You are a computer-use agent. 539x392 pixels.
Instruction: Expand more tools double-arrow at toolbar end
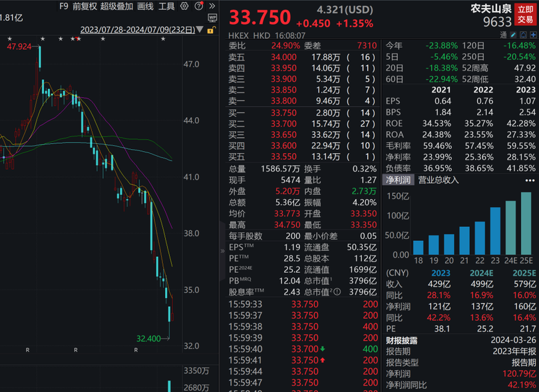click(x=212, y=6)
